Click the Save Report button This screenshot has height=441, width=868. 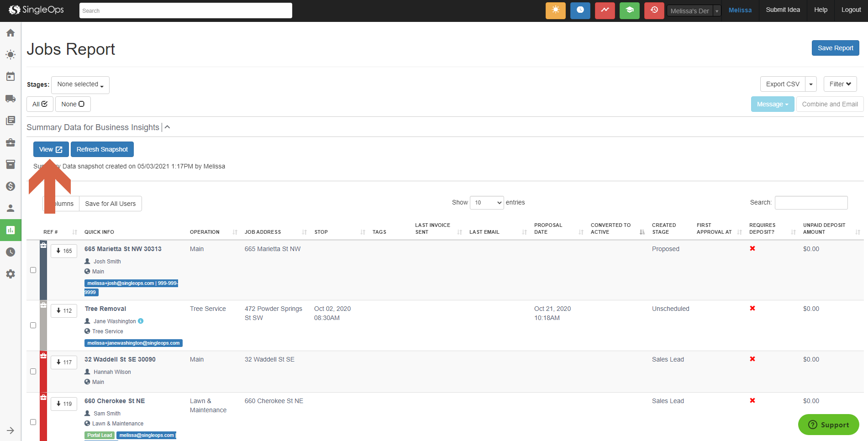[835, 48]
